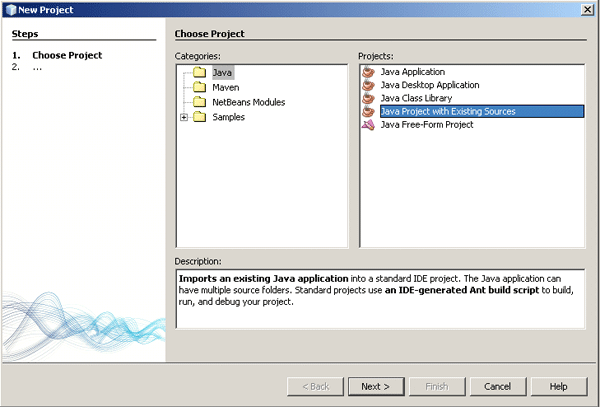The image size is (600, 407).
Task: Close the New Project dialog
Action: click(x=587, y=10)
